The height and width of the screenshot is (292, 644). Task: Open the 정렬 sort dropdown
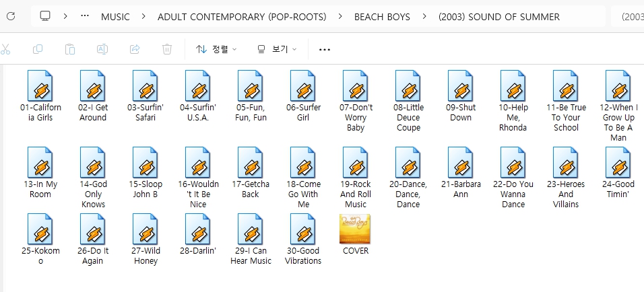[x=216, y=49]
